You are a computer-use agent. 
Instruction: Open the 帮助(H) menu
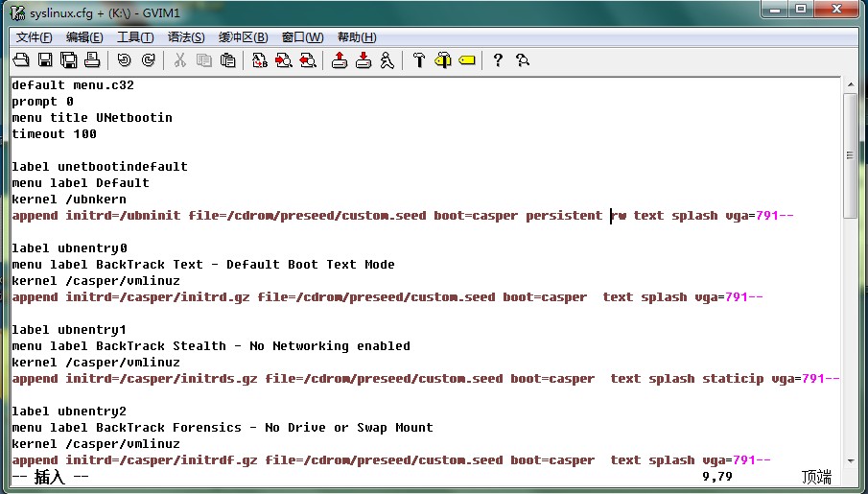357,37
